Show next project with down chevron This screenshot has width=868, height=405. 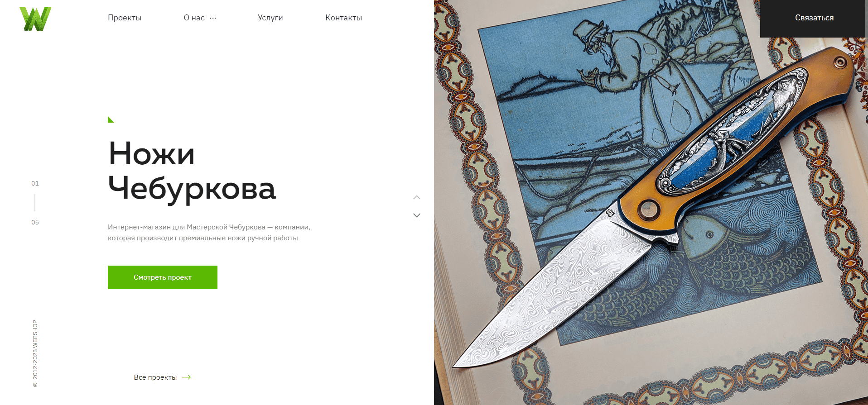[x=417, y=215]
